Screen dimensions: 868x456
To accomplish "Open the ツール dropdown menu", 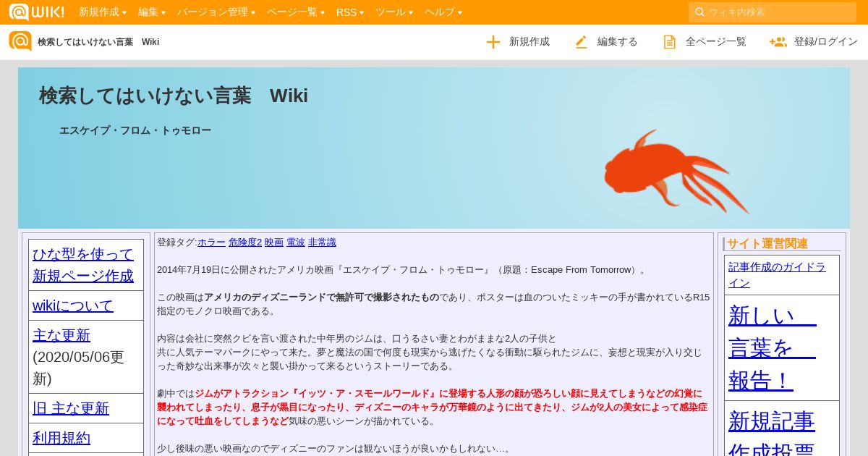I will coord(394,12).
